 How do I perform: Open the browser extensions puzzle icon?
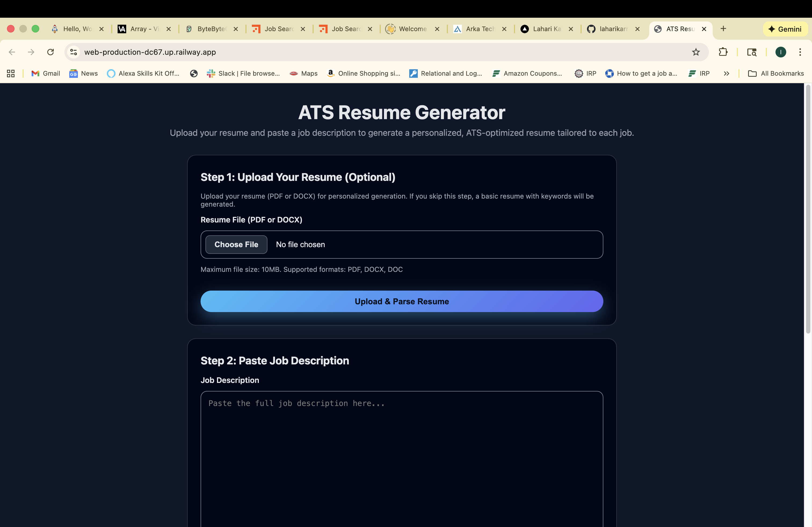723,52
